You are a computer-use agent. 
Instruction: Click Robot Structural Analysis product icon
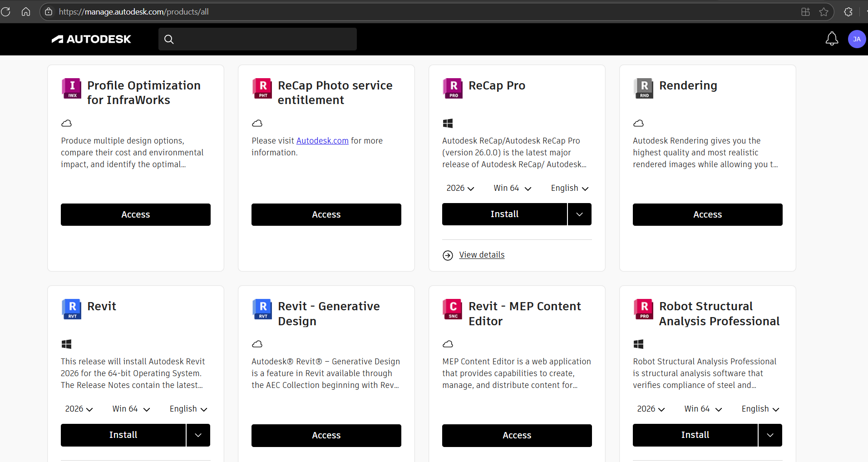pyautogui.click(x=644, y=309)
